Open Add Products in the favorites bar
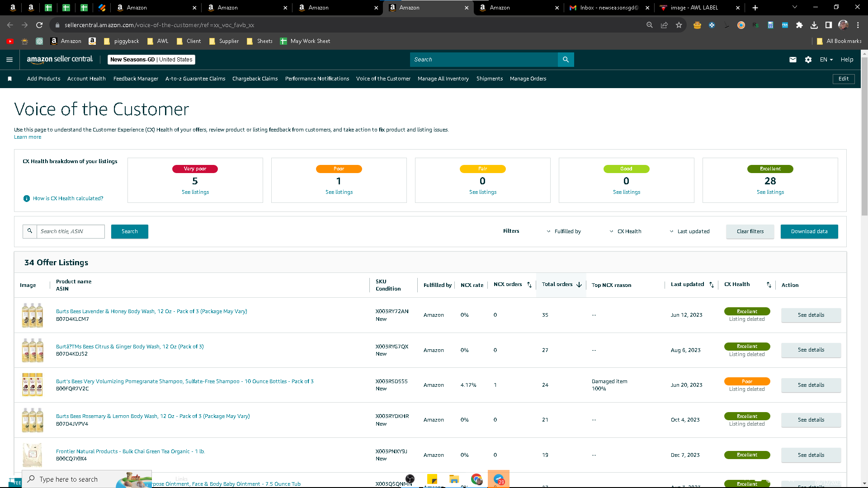The image size is (868, 488). (x=43, y=79)
